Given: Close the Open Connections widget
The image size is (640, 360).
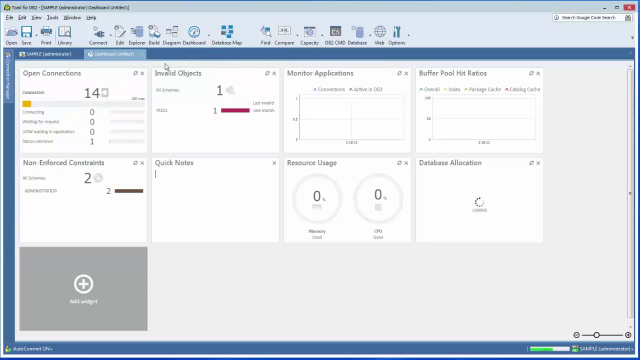Looking at the screenshot, I should pos(142,73).
